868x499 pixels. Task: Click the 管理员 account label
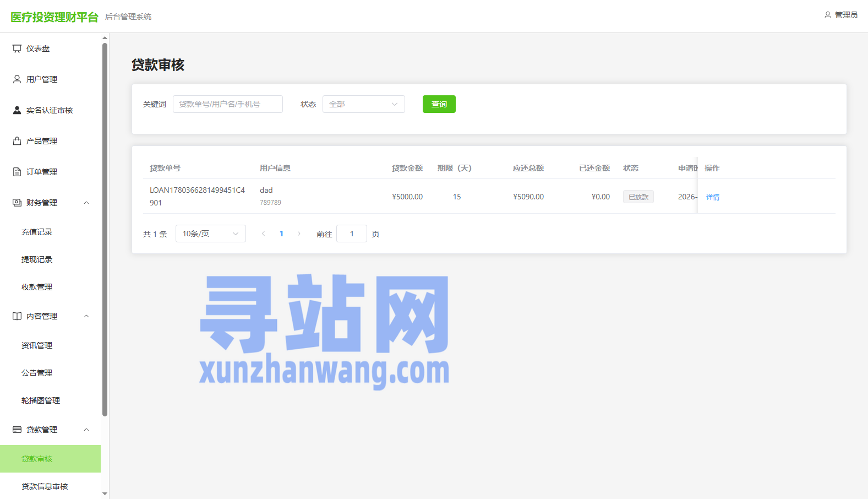click(x=846, y=15)
